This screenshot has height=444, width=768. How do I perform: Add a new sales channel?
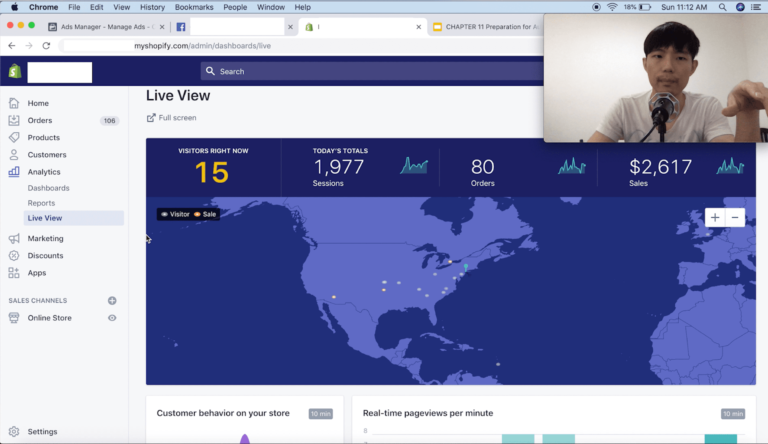pyautogui.click(x=112, y=300)
